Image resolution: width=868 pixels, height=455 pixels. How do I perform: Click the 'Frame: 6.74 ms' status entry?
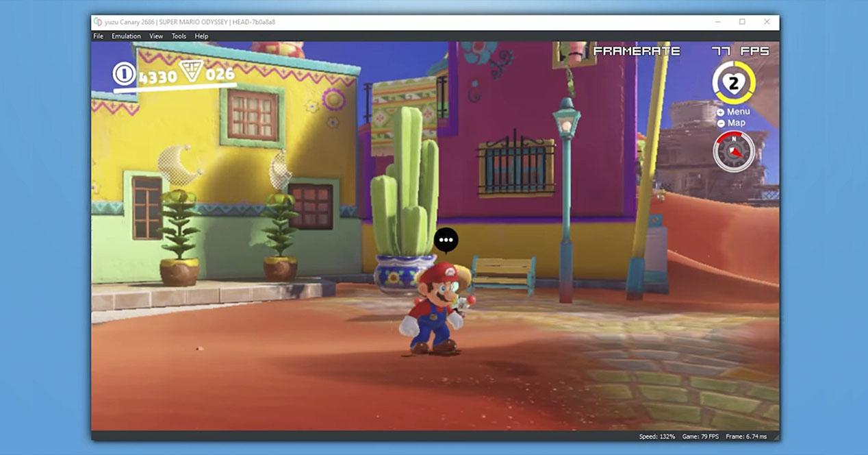coord(746,436)
